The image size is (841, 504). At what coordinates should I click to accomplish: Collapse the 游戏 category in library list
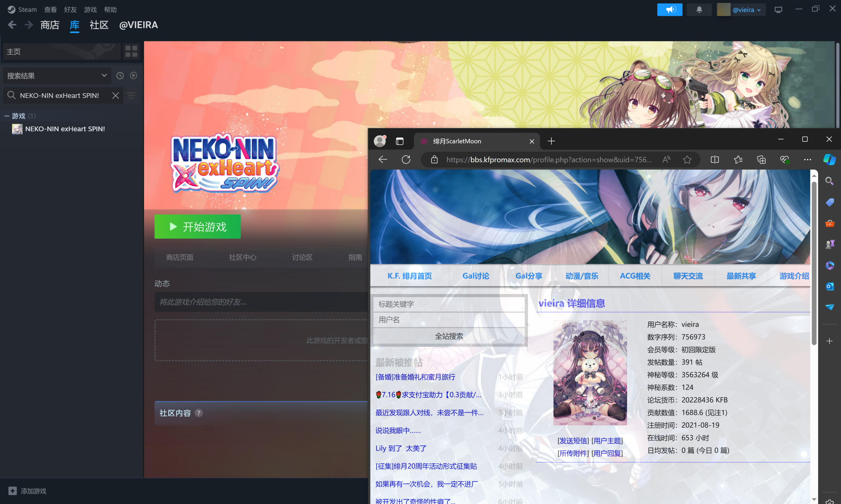(7, 116)
